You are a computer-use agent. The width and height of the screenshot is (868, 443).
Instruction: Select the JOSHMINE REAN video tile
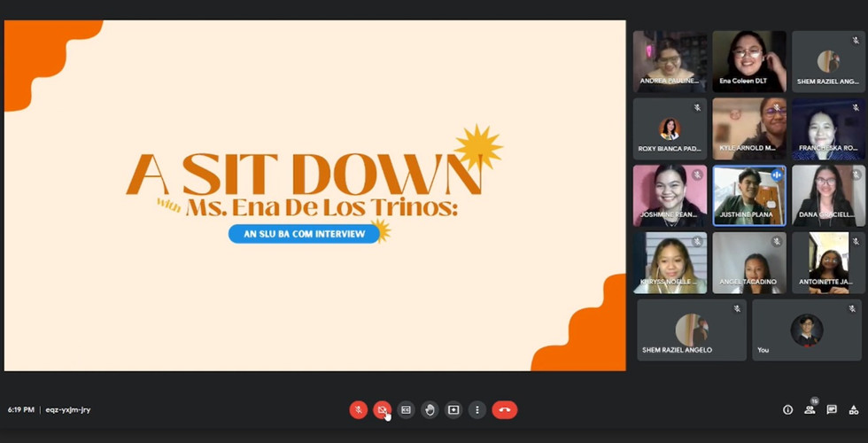pyautogui.click(x=670, y=196)
